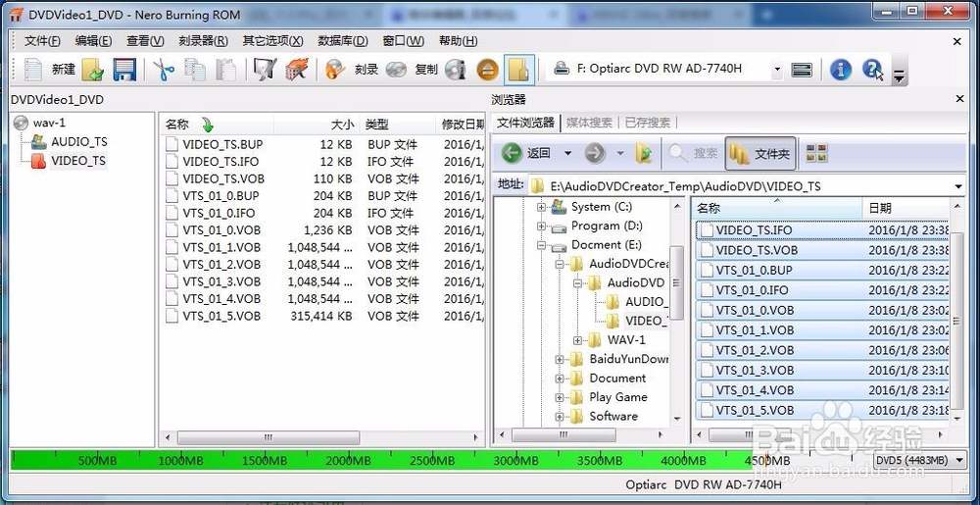Open the recorder drive dropdown arrow
The image size is (980, 505).
coord(777,70)
